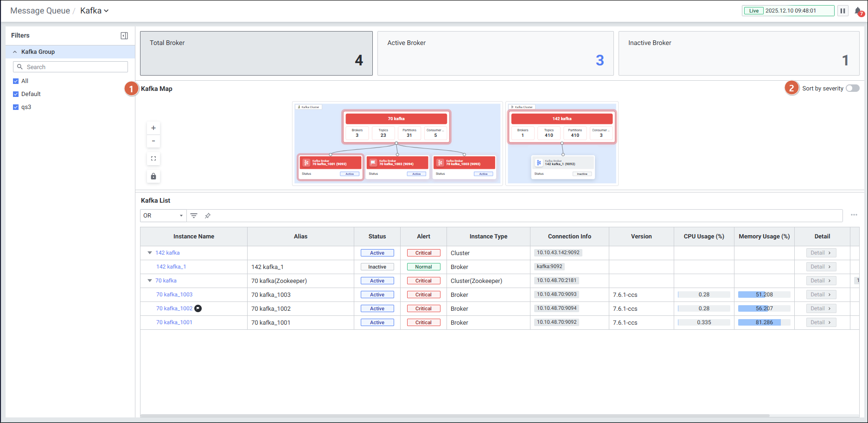The image size is (868, 423).
Task: Pause the live data refresh
Action: coord(842,11)
